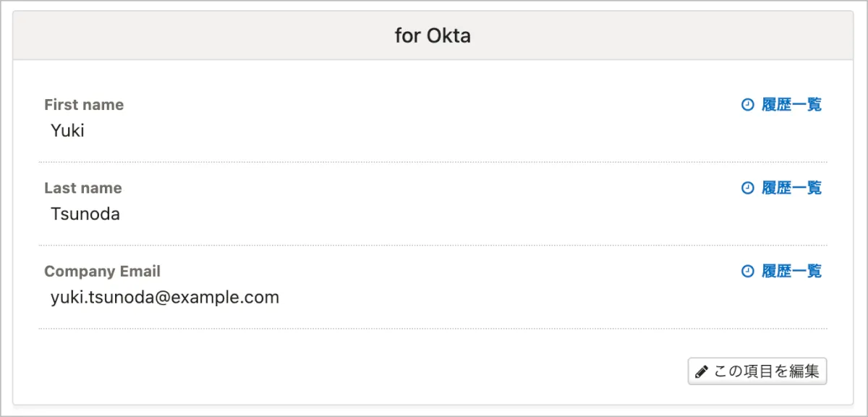Open 履歴一覧 for Company Email

pos(791,271)
